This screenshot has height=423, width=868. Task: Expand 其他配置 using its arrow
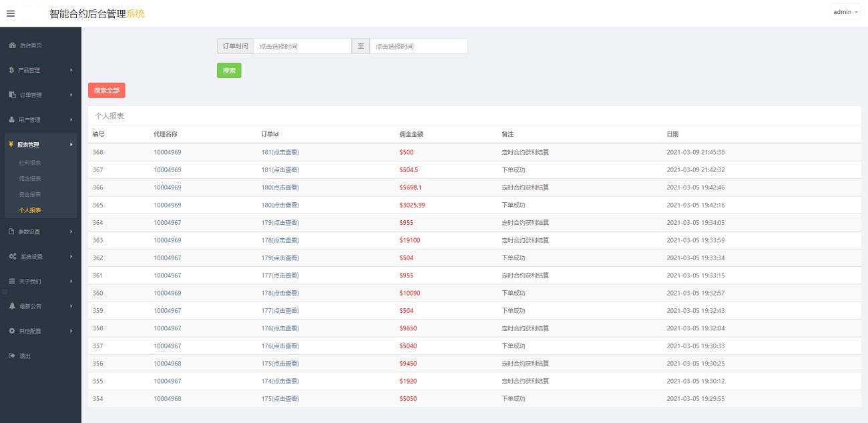[x=71, y=330]
